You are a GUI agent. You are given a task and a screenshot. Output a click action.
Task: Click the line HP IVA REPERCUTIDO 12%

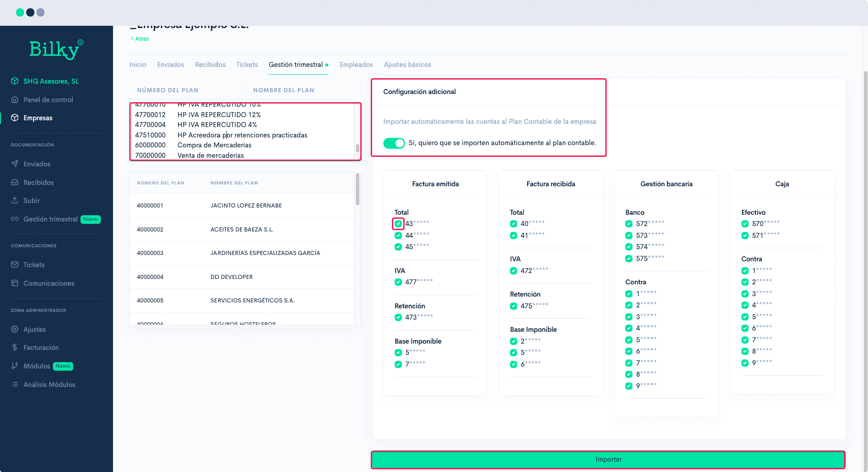pyautogui.click(x=198, y=115)
